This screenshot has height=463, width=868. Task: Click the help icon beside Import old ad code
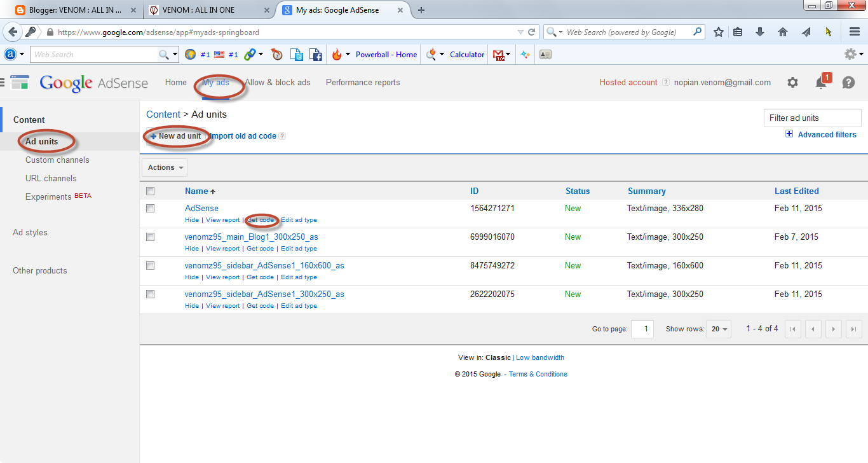282,136
